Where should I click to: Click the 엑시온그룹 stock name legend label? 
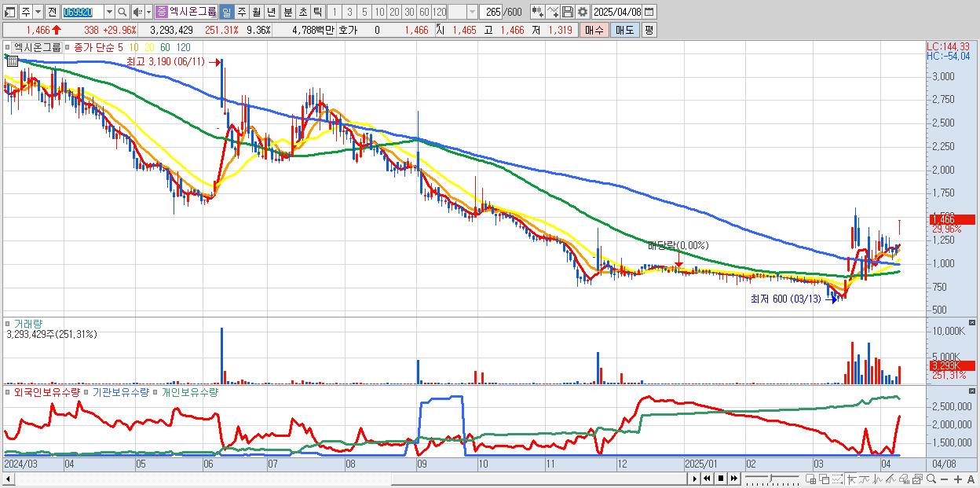tap(38, 48)
